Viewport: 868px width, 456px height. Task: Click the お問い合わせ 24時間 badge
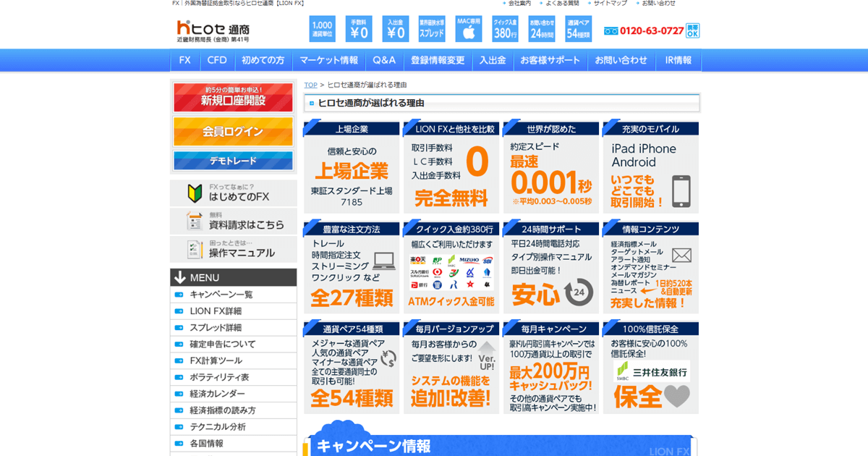pyautogui.click(x=542, y=29)
